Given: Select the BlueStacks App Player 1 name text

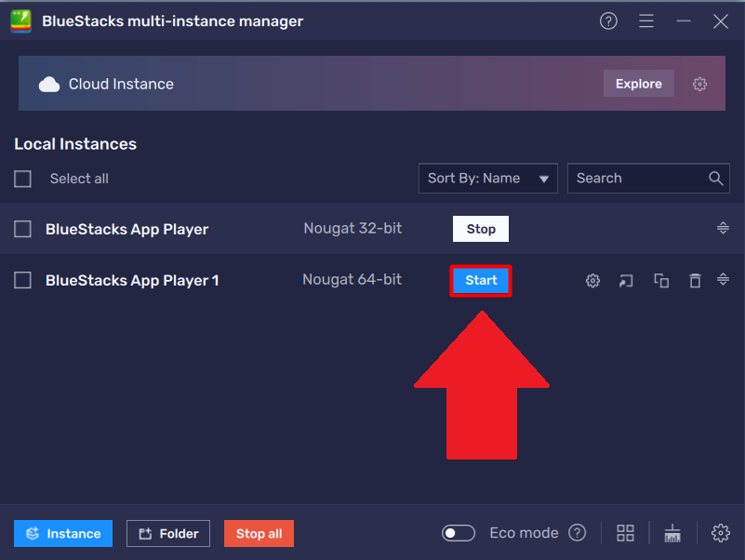Looking at the screenshot, I should (132, 281).
